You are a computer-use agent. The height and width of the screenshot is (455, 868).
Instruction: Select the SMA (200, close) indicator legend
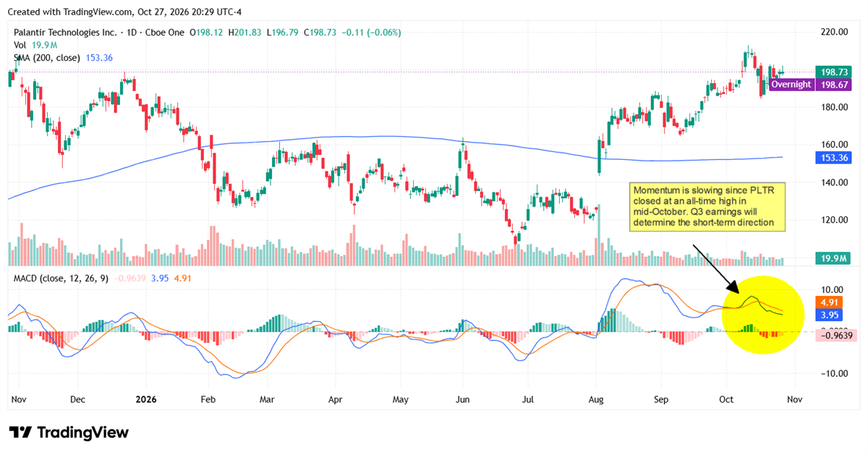click(x=62, y=57)
